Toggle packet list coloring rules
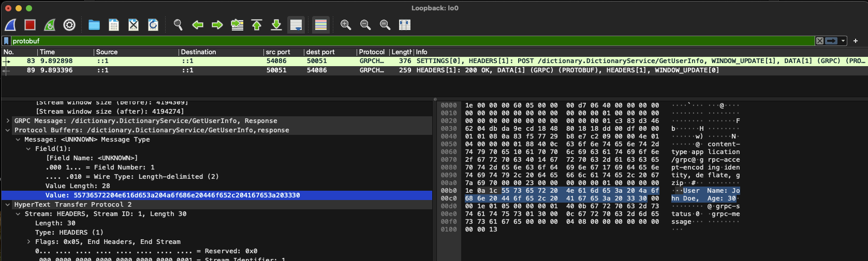Viewport: 868px width, 261px height. pyautogui.click(x=321, y=25)
